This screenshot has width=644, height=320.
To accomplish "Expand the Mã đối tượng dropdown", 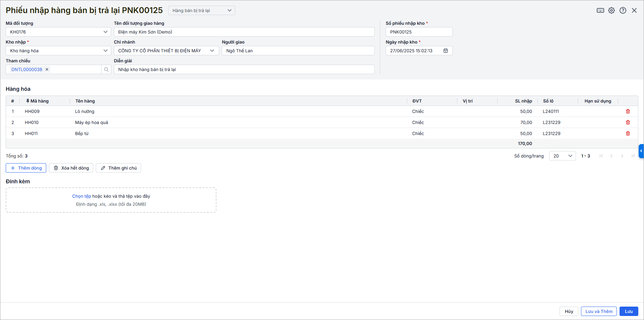I will tap(105, 32).
